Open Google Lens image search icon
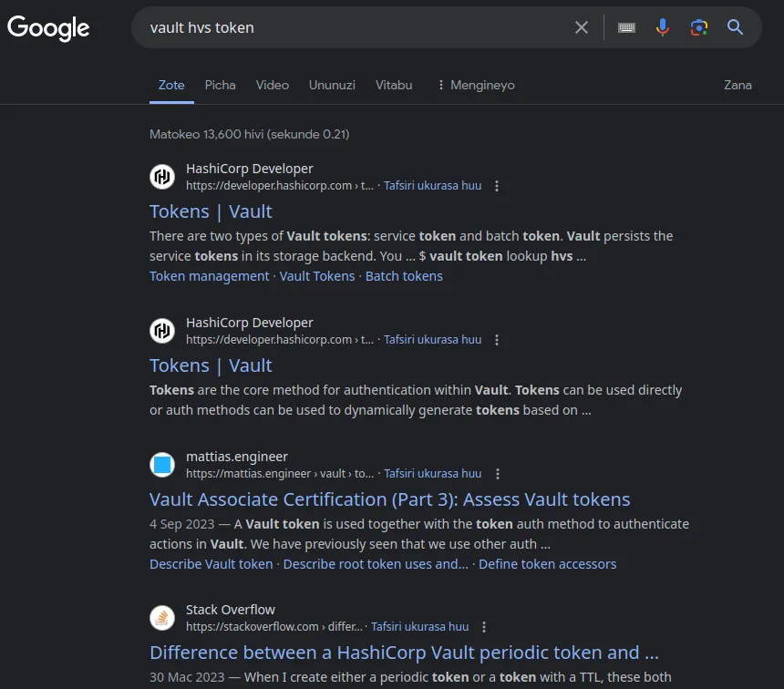This screenshot has width=784, height=689. pos(699,27)
